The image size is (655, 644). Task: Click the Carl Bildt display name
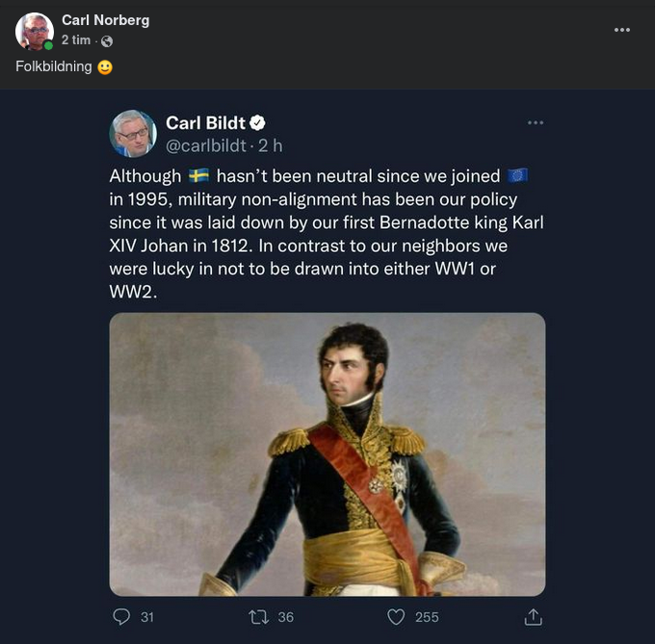coord(205,123)
